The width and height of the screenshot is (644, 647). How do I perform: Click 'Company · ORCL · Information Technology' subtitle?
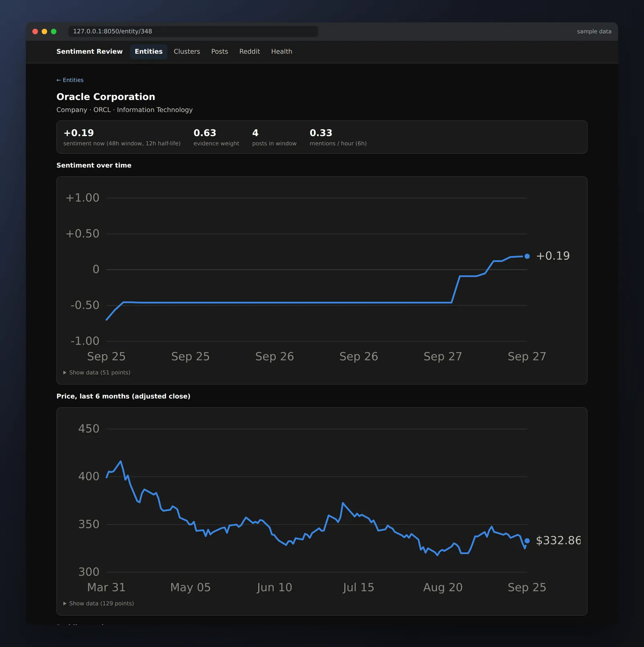[x=124, y=110]
